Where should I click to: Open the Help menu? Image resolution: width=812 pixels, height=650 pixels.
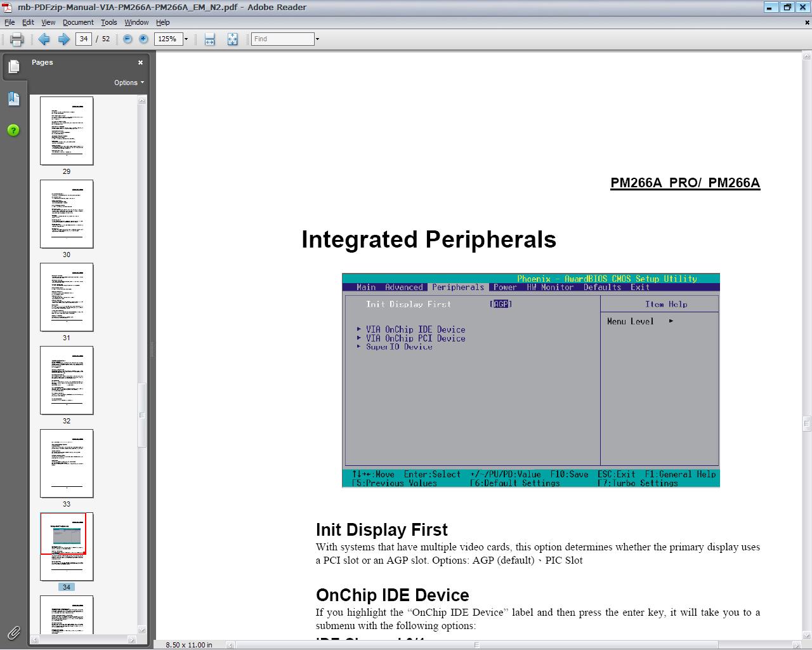[x=163, y=22]
